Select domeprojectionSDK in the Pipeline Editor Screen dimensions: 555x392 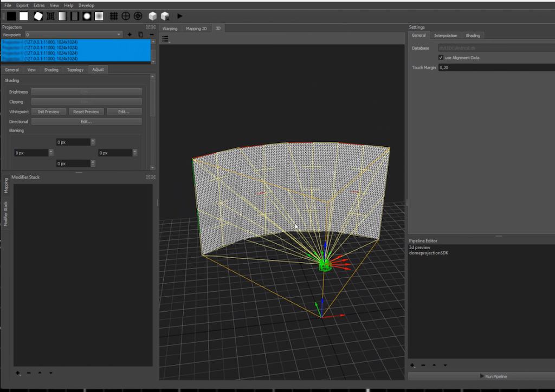tap(428, 253)
